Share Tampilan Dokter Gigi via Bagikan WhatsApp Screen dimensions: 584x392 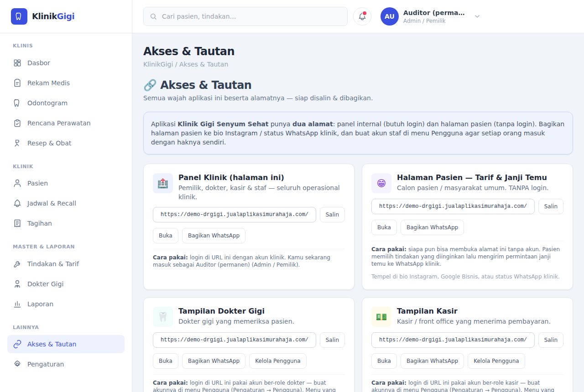[x=214, y=361]
